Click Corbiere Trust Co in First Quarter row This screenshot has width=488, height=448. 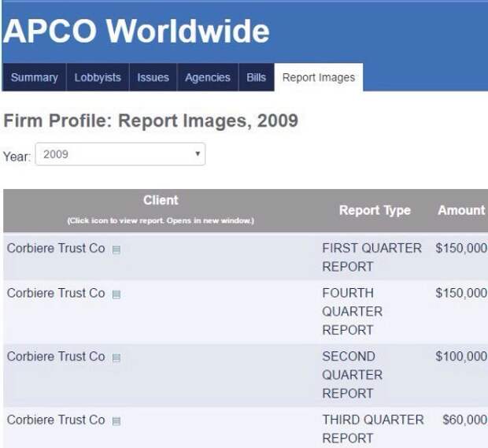coord(56,249)
